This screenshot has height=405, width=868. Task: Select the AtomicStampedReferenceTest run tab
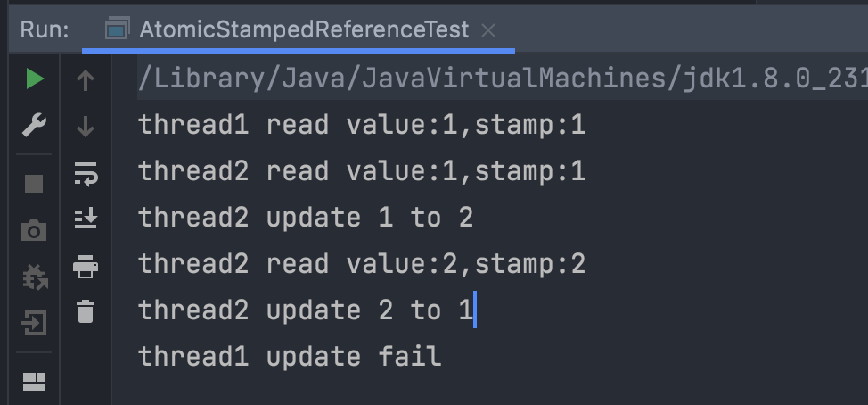click(x=304, y=29)
